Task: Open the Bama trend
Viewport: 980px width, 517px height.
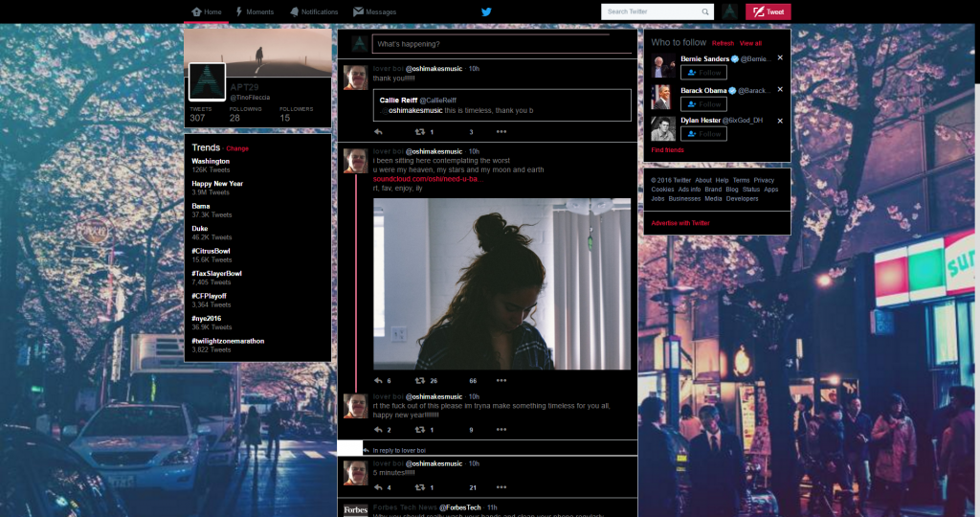Action: [x=201, y=206]
